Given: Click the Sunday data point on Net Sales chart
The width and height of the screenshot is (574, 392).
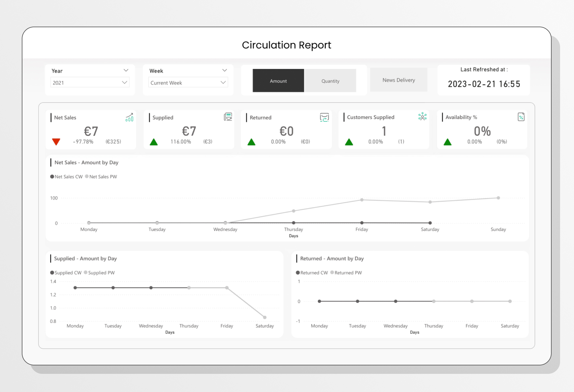Looking at the screenshot, I should click(498, 198).
